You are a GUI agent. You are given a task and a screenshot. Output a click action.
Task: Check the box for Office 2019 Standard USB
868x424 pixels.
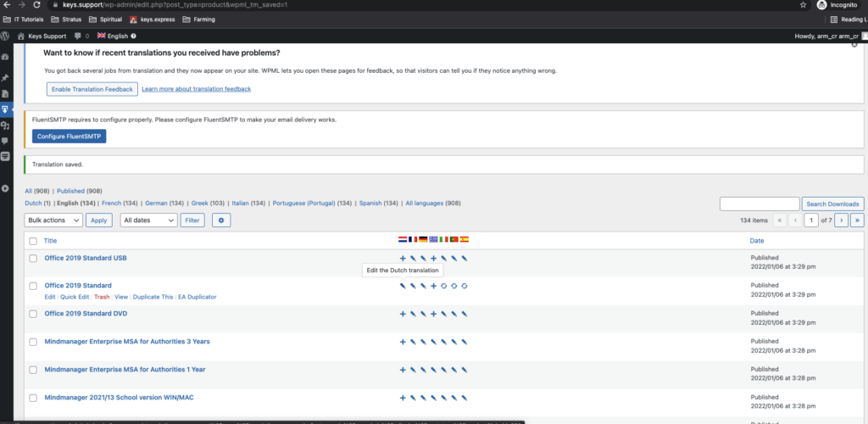click(x=33, y=258)
